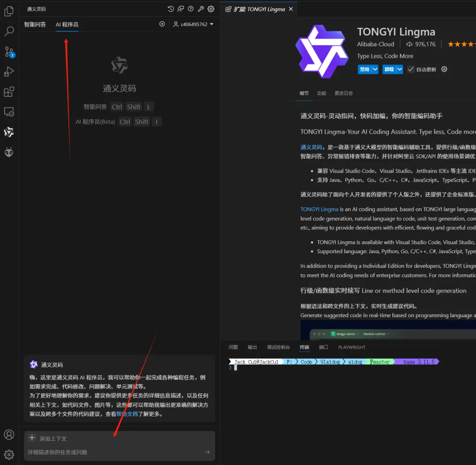This screenshot has height=465, width=476.
Task: Click the extension settings gear beside 自动更新
Action: coord(444,69)
